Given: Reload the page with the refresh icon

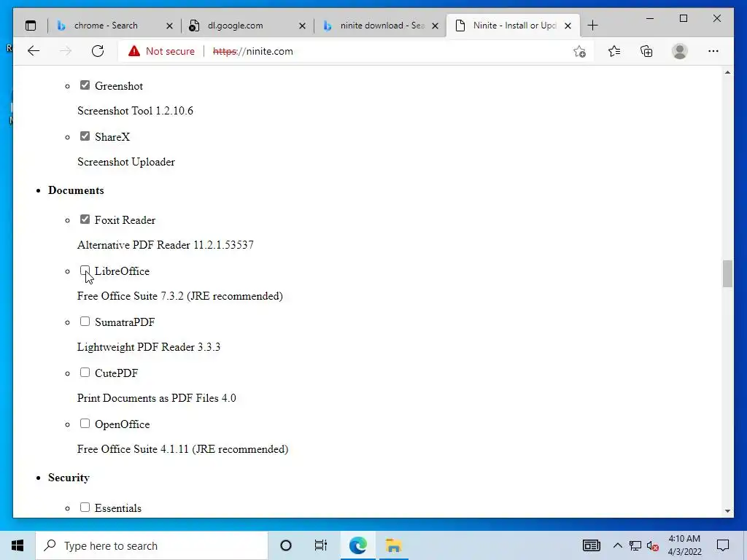Looking at the screenshot, I should (x=98, y=51).
